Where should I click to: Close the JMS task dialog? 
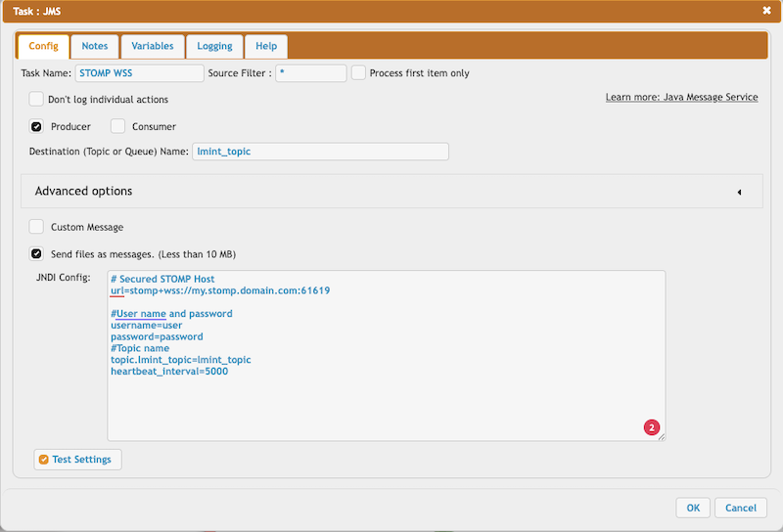point(766,11)
